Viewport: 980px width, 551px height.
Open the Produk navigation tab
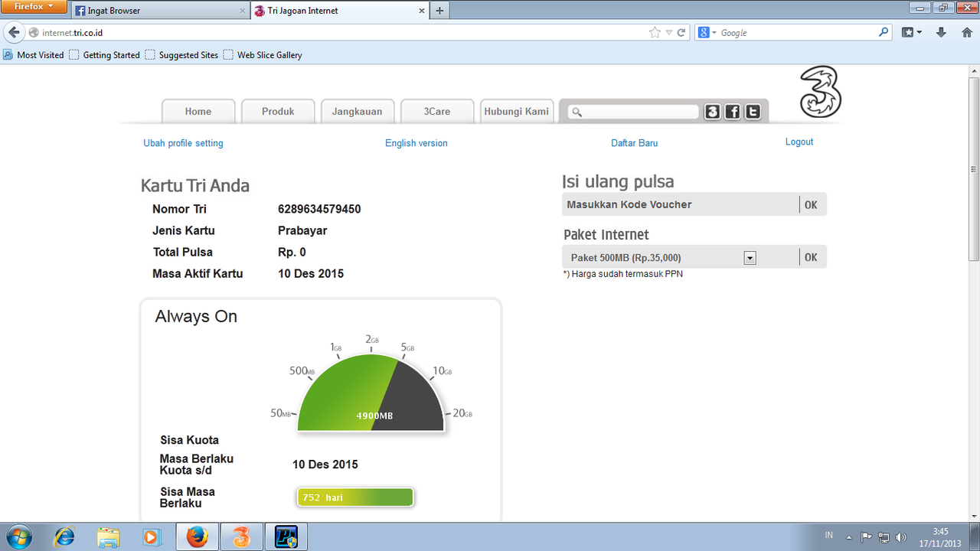(278, 111)
